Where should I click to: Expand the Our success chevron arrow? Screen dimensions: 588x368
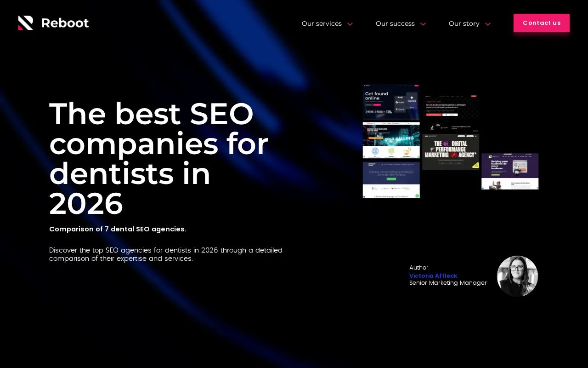(423, 24)
